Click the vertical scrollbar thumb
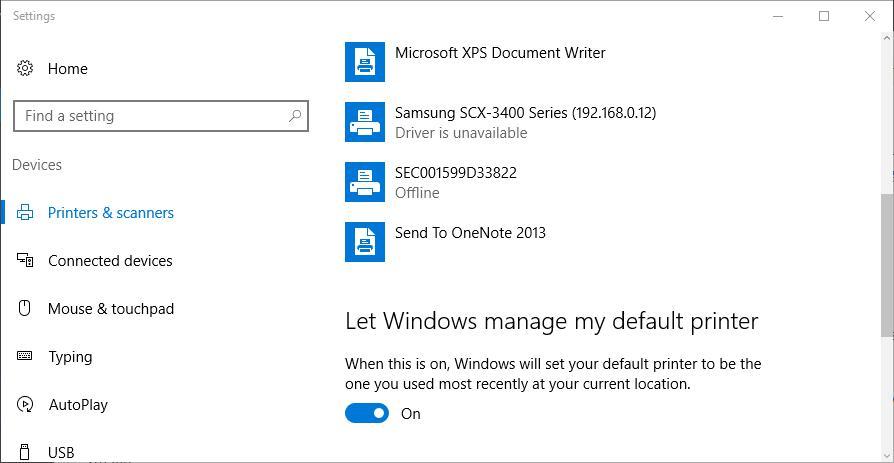This screenshot has width=894, height=463. pyautogui.click(x=887, y=265)
